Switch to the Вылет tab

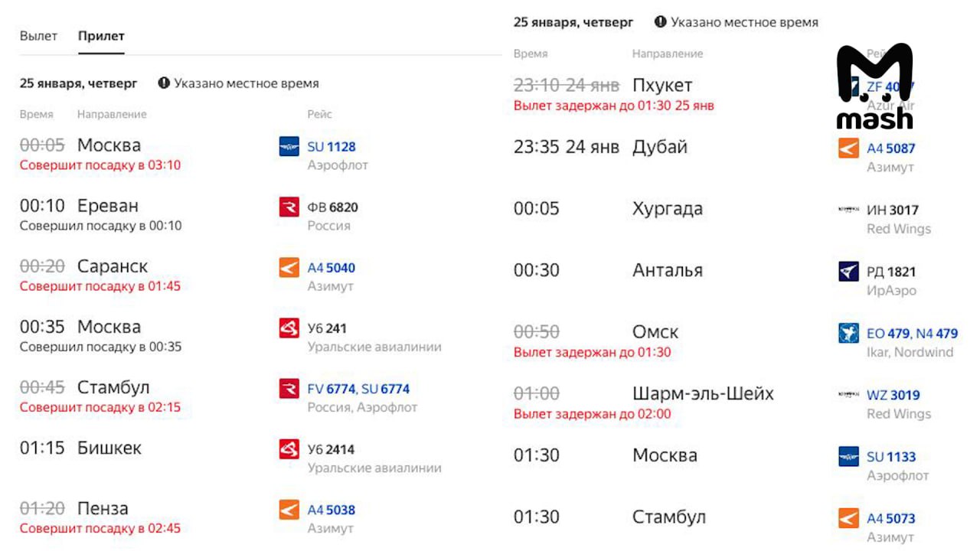pyautogui.click(x=38, y=36)
